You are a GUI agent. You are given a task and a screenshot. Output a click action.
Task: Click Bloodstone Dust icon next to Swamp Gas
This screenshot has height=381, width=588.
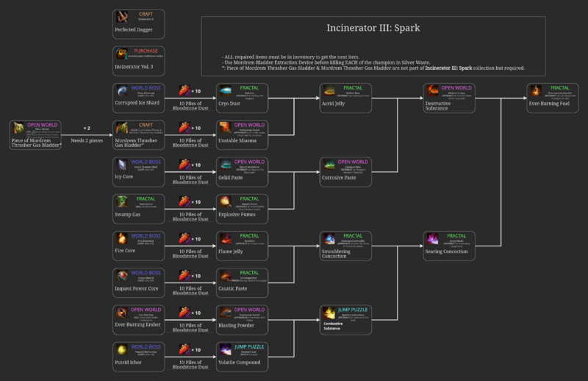pyautogui.click(x=184, y=202)
